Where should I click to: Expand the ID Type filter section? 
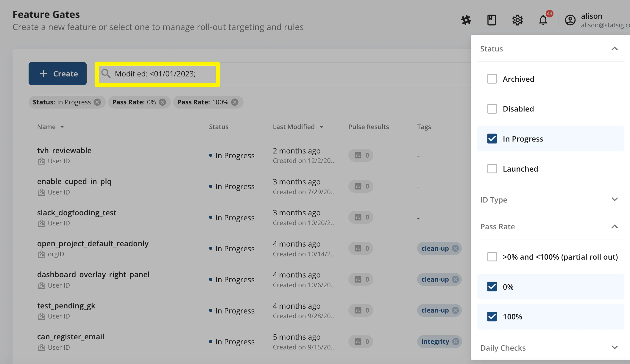615,199
